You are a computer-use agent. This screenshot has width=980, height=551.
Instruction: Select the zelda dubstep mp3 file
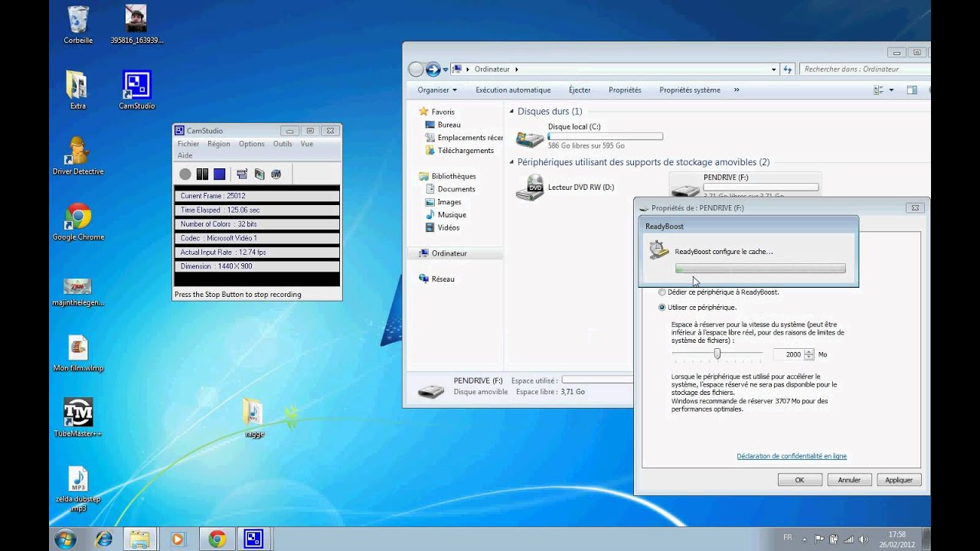point(78,488)
